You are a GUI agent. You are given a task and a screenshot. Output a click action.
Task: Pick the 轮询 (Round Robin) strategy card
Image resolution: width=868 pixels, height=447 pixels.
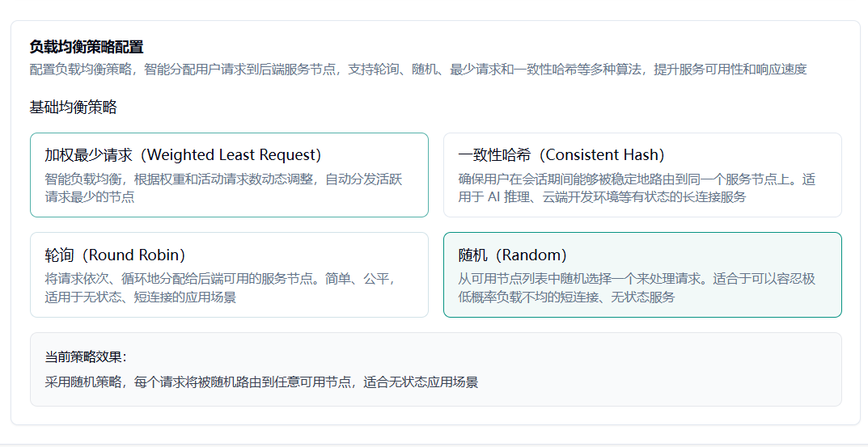pyautogui.click(x=229, y=275)
